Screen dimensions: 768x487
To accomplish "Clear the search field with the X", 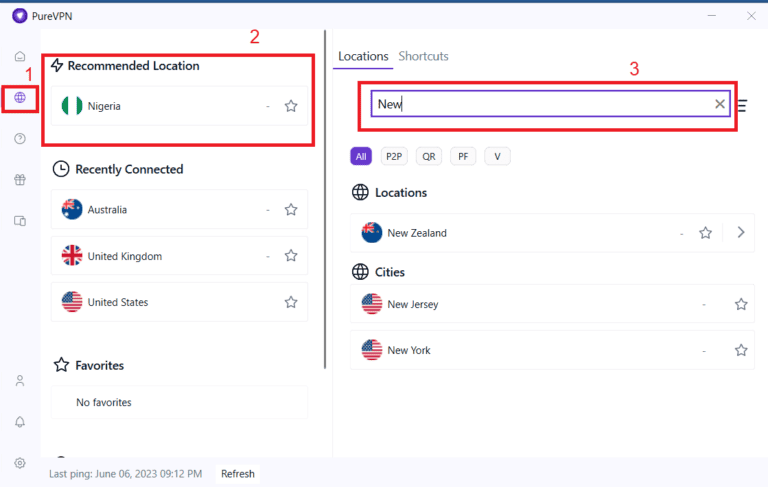I will pyautogui.click(x=720, y=104).
